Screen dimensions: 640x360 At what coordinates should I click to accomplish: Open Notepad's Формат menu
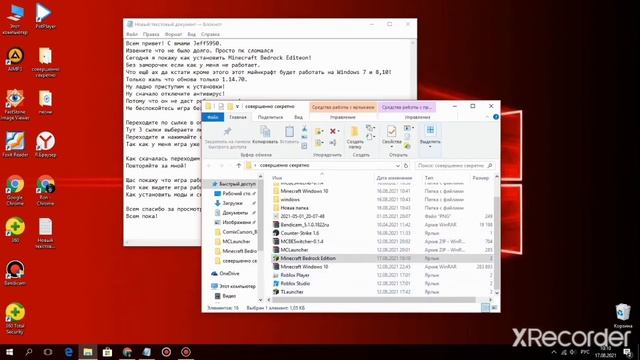coord(173,34)
